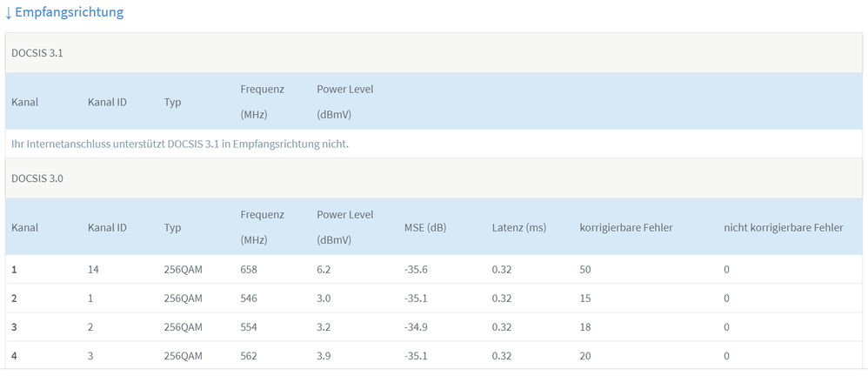Click the Latenz (ms) column header
Image resolution: width=868 pixels, height=376 pixels.
click(518, 228)
